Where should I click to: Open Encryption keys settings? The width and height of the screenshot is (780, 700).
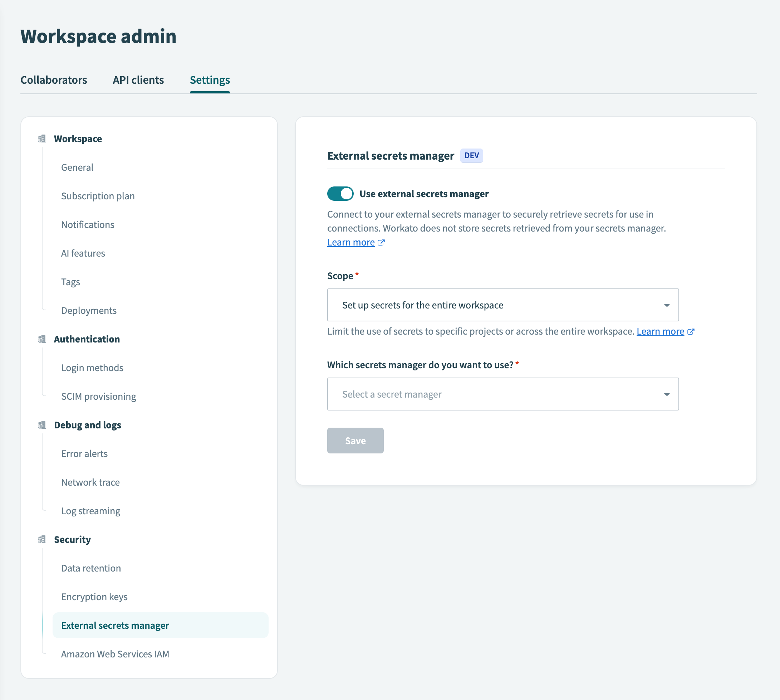pyautogui.click(x=94, y=597)
